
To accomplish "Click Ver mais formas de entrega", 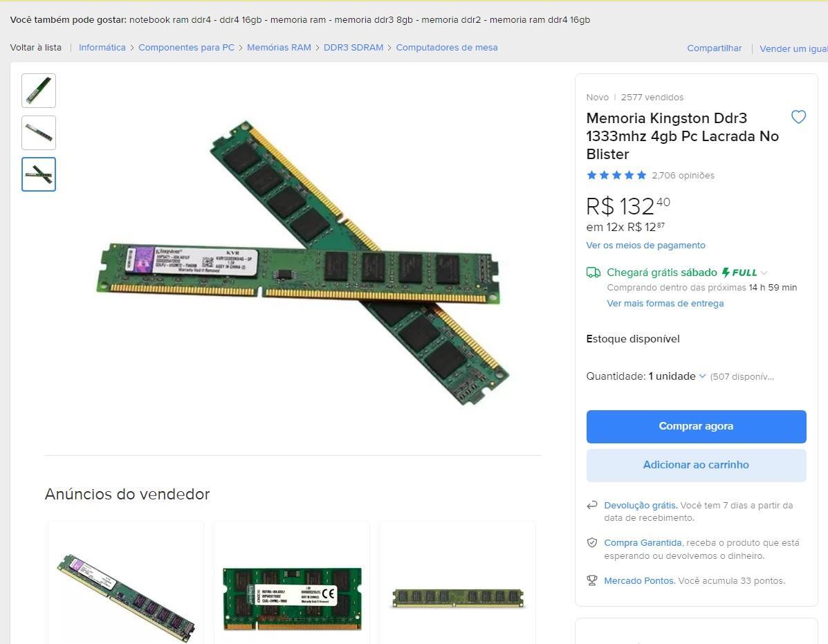I will click(665, 304).
